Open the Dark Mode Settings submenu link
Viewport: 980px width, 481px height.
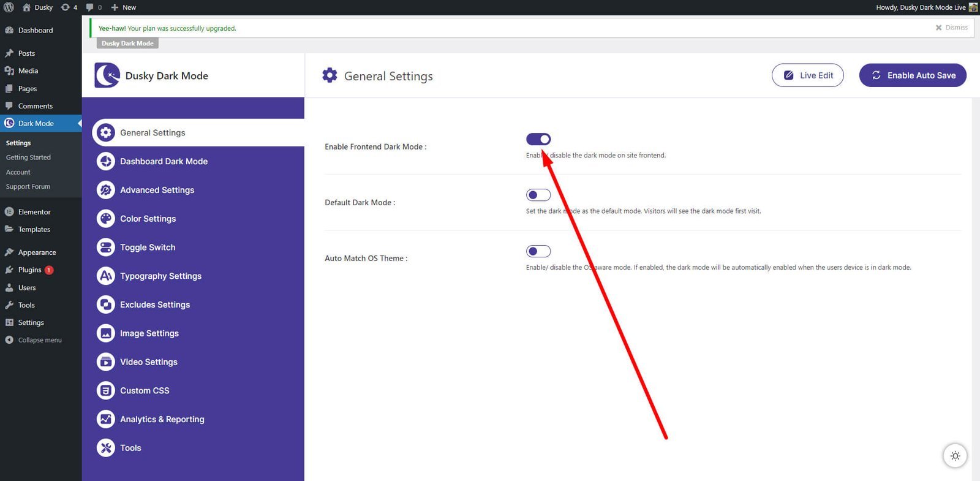click(18, 143)
